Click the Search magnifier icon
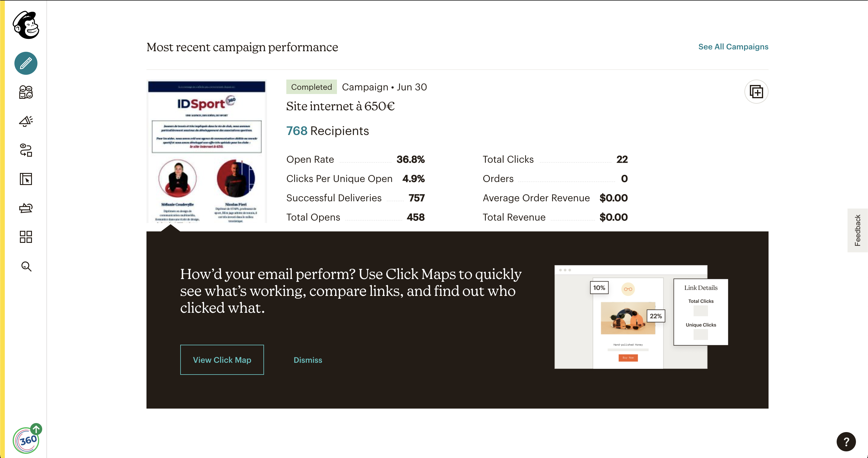868x458 pixels. coord(26,266)
